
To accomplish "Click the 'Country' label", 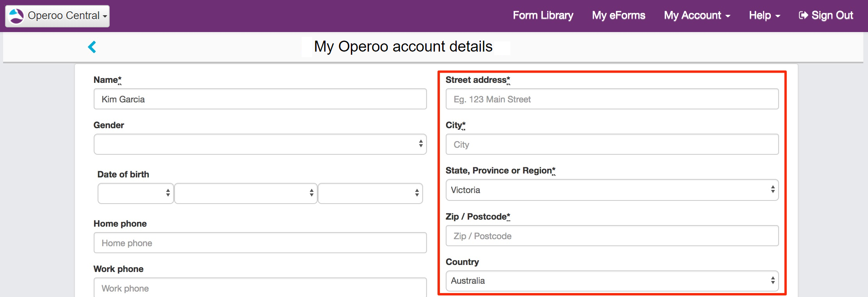I will point(462,262).
